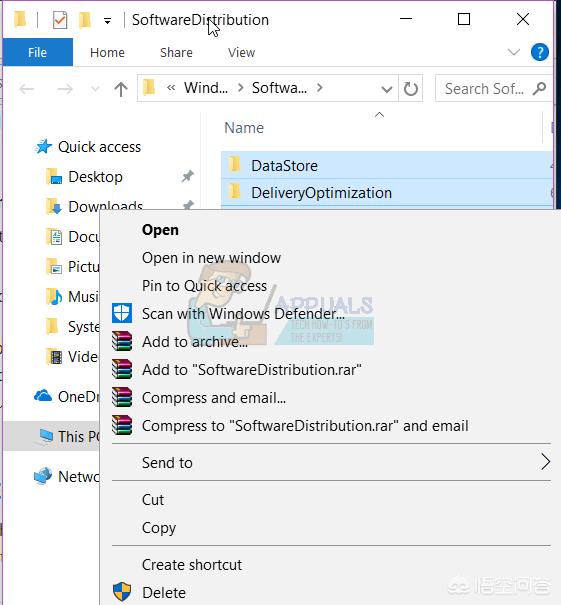Click the blue Help question mark icon
The image size is (561, 605).
tap(540, 52)
